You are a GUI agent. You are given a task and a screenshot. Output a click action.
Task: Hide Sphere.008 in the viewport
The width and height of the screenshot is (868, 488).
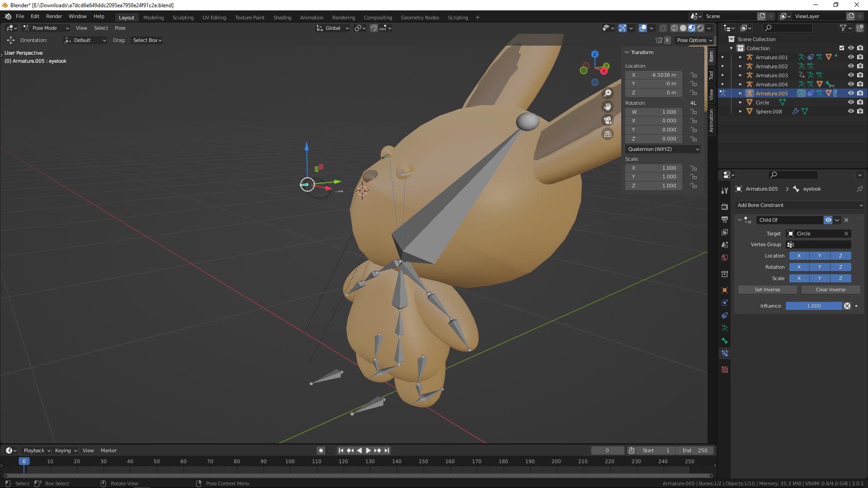point(851,112)
